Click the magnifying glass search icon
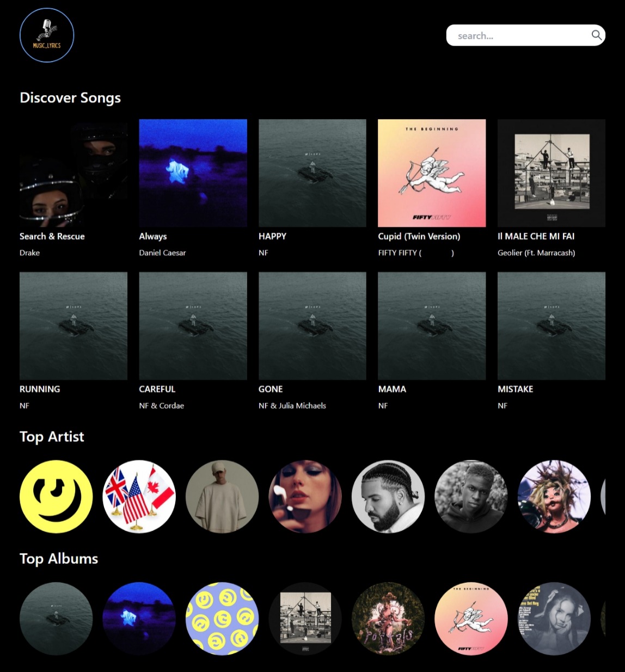The height and width of the screenshot is (672, 625). pyautogui.click(x=596, y=35)
